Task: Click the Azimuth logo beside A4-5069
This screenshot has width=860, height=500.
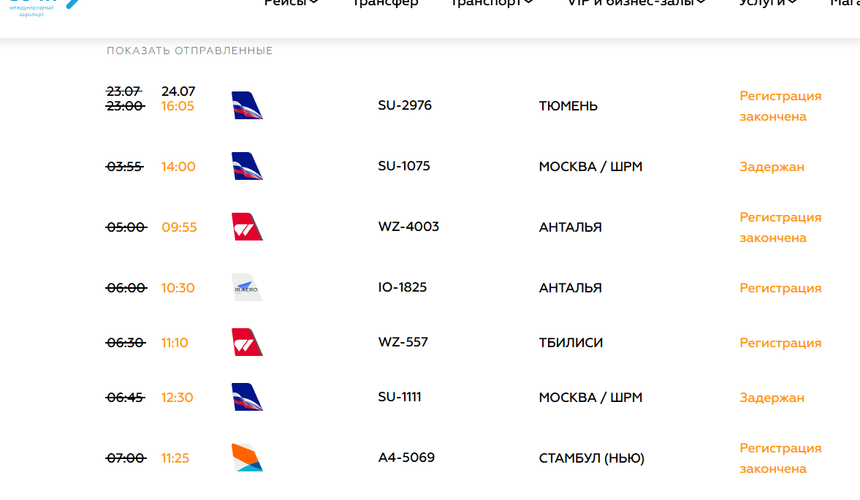Action: click(247, 458)
